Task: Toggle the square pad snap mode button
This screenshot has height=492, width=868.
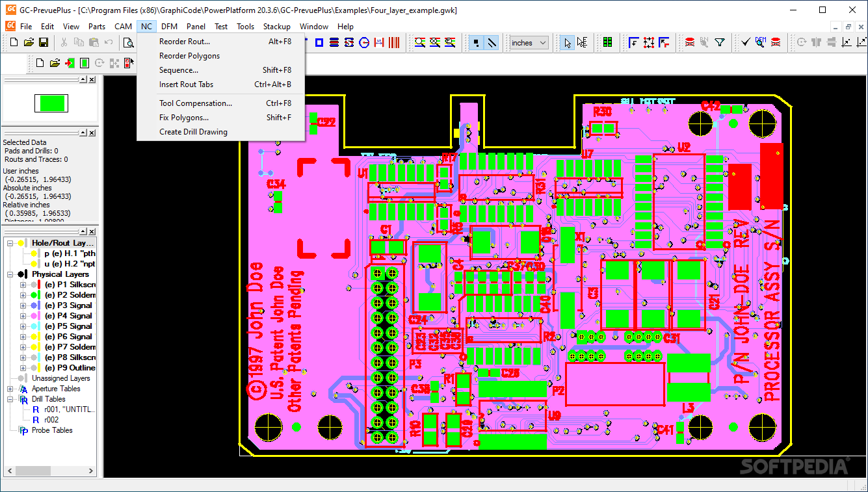Action: click(x=476, y=43)
